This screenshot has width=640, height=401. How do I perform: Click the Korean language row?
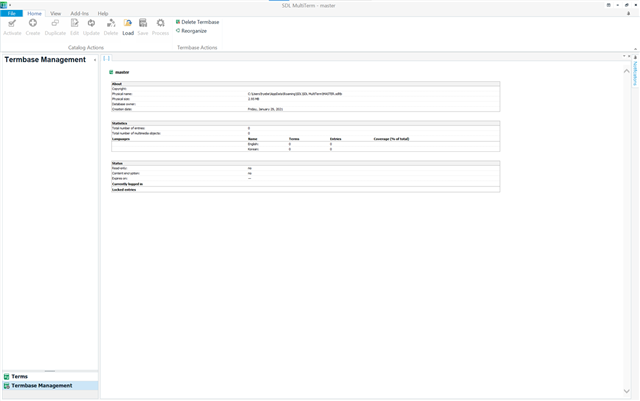306,149
